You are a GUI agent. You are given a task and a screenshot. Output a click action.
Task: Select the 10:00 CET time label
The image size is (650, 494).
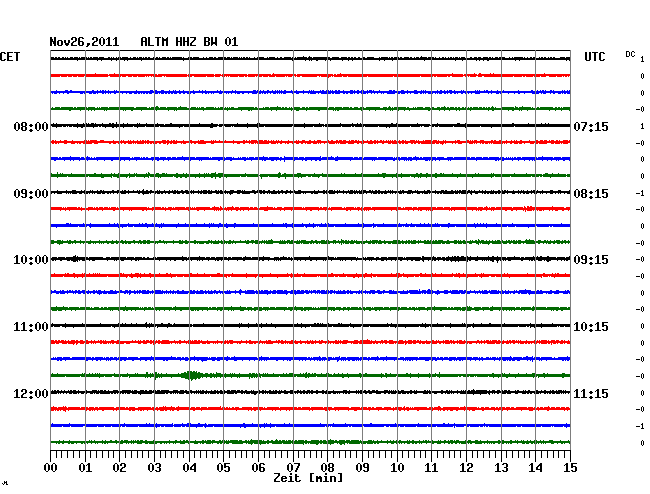pos(31,260)
